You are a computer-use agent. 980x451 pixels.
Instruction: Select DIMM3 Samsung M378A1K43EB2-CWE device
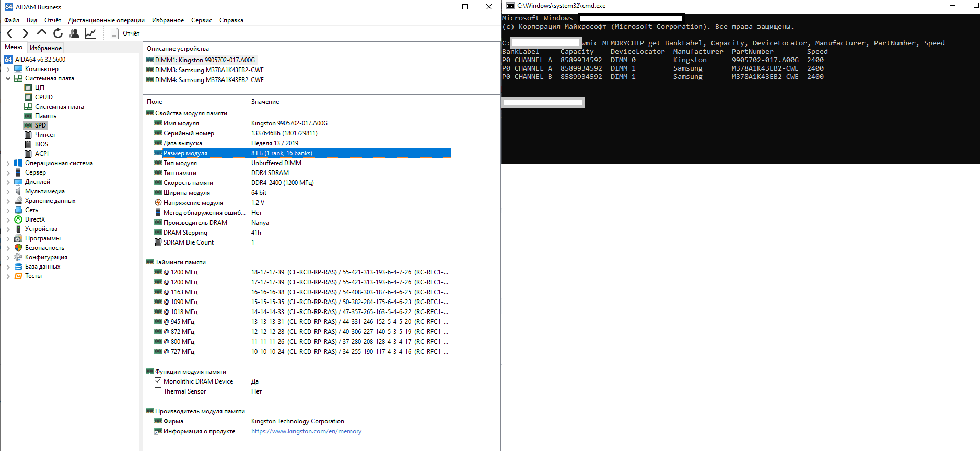[205, 70]
